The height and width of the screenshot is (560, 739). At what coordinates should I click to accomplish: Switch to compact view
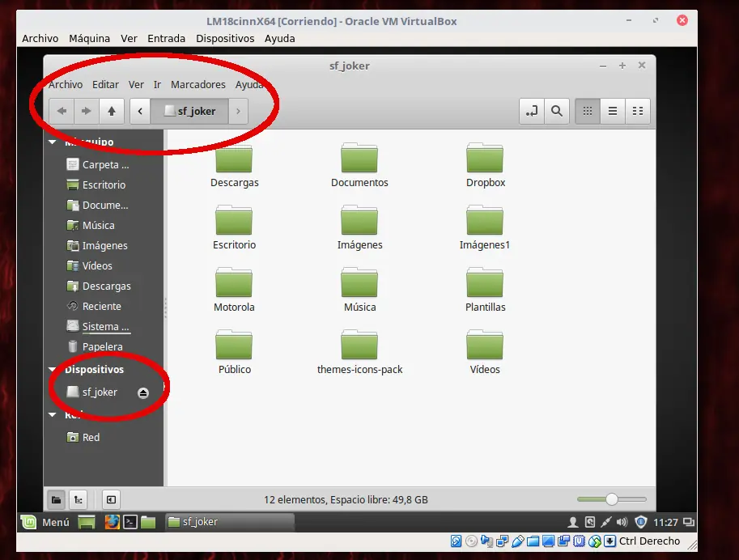[x=638, y=111]
